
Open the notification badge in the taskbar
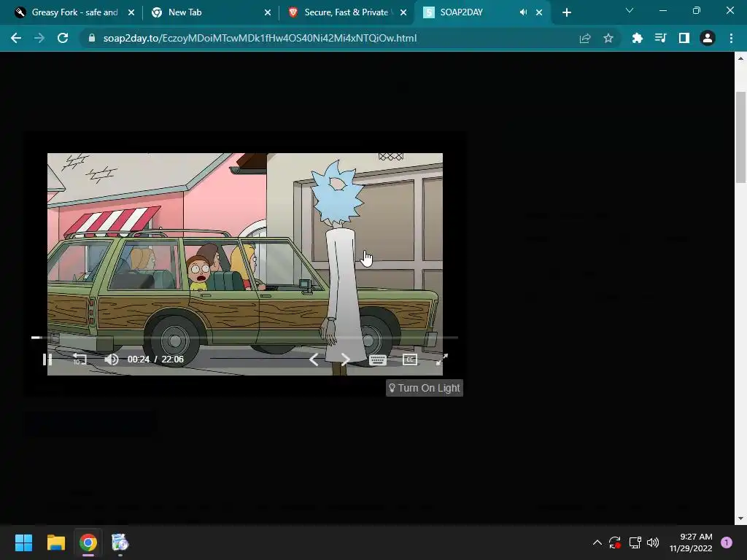pos(727,542)
